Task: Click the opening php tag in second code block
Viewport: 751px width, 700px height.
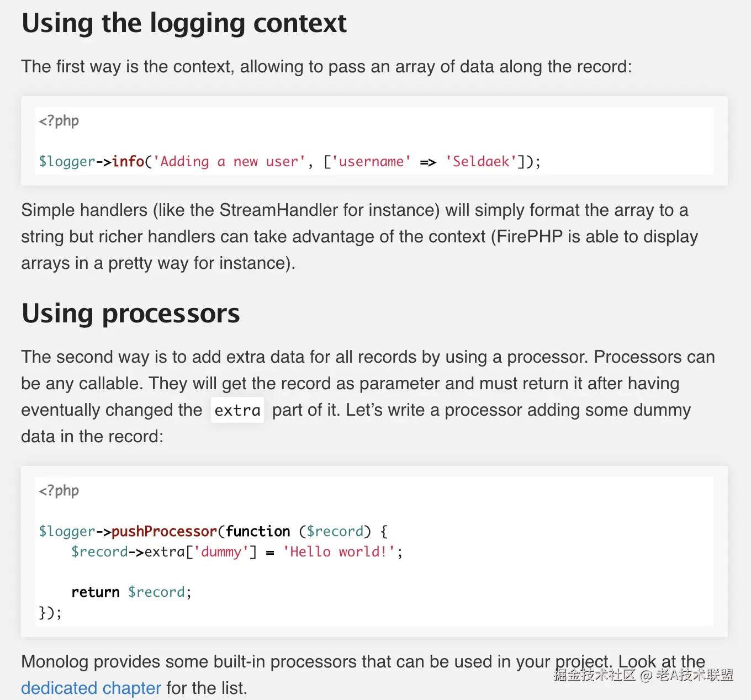Action: [x=59, y=491]
